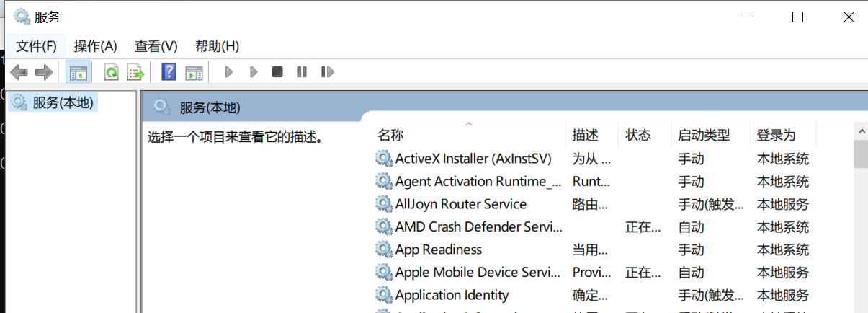Click 手动(触发... startup type of AllJoyn Router
The height and width of the screenshot is (313, 868).
pos(711,204)
